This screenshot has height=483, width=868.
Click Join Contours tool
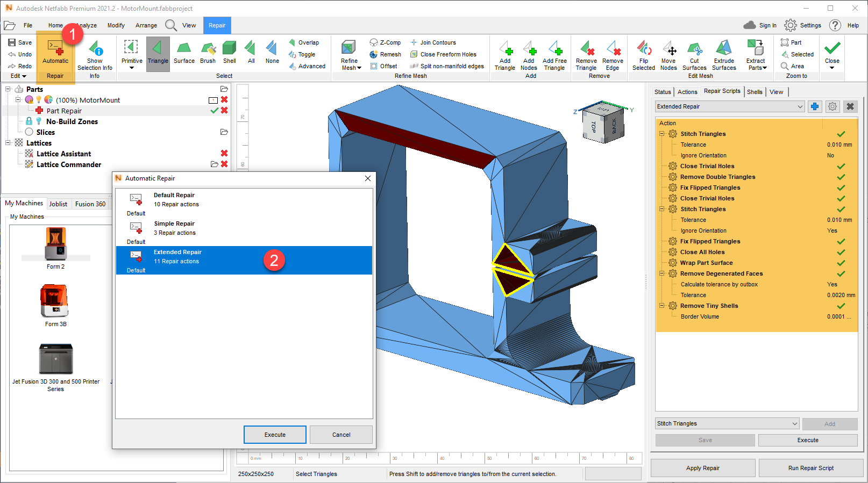(433, 42)
